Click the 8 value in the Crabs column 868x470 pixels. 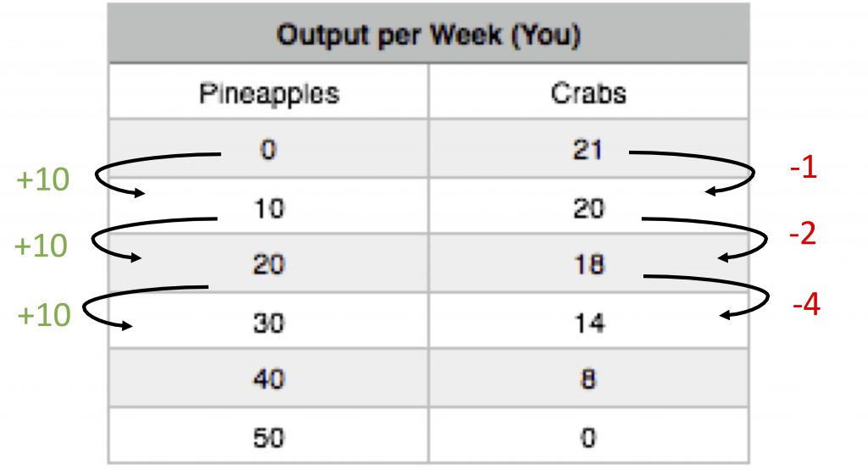click(x=587, y=380)
